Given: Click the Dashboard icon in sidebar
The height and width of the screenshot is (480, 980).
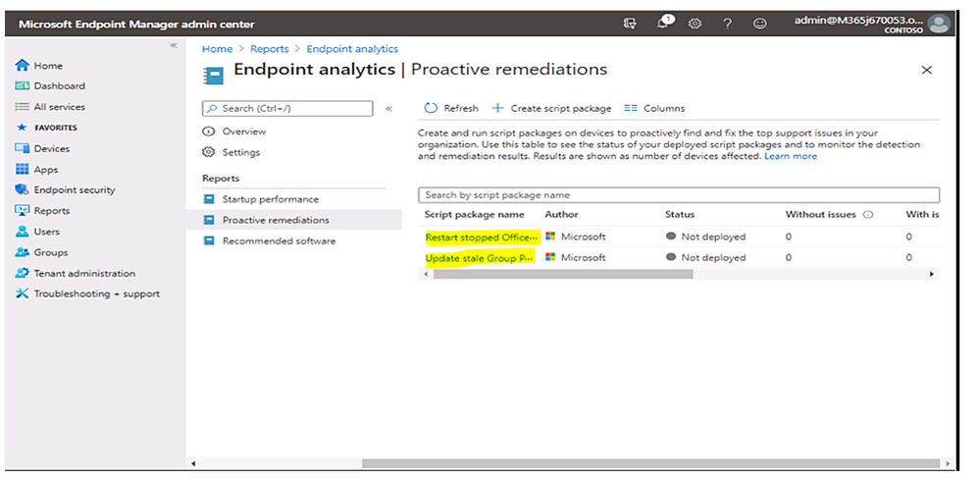Looking at the screenshot, I should click(23, 85).
